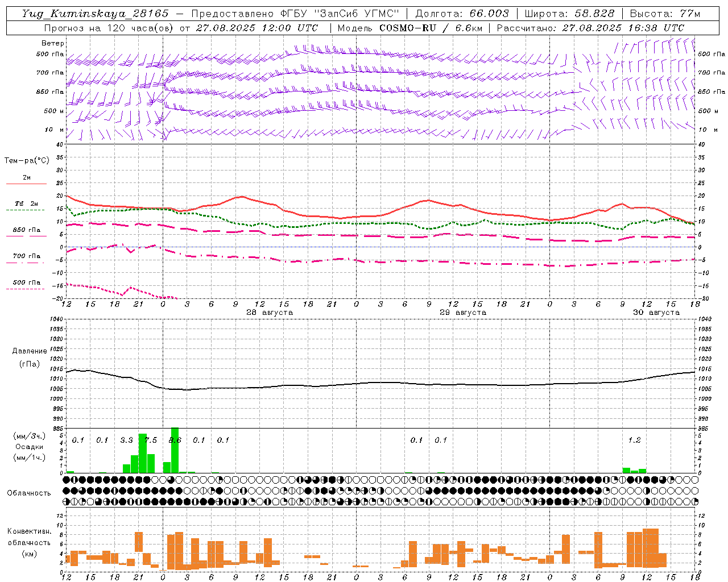Click the "28 августа" date label
Viewport: 728px width, 582px height.
pos(270,313)
